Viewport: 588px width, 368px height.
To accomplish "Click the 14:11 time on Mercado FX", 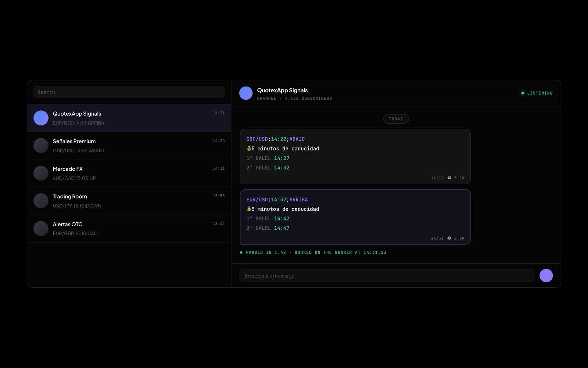I will (219, 168).
